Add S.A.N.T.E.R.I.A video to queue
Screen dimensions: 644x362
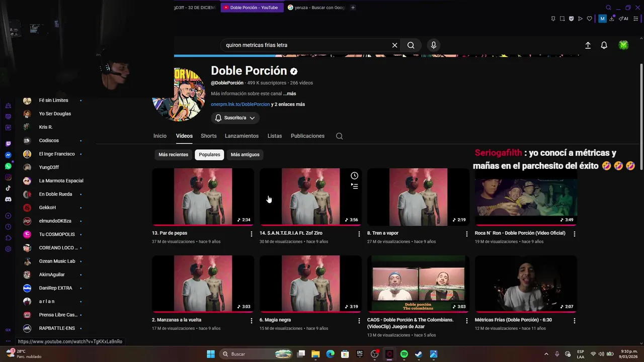pyautogui.click(x=355, y=186)
